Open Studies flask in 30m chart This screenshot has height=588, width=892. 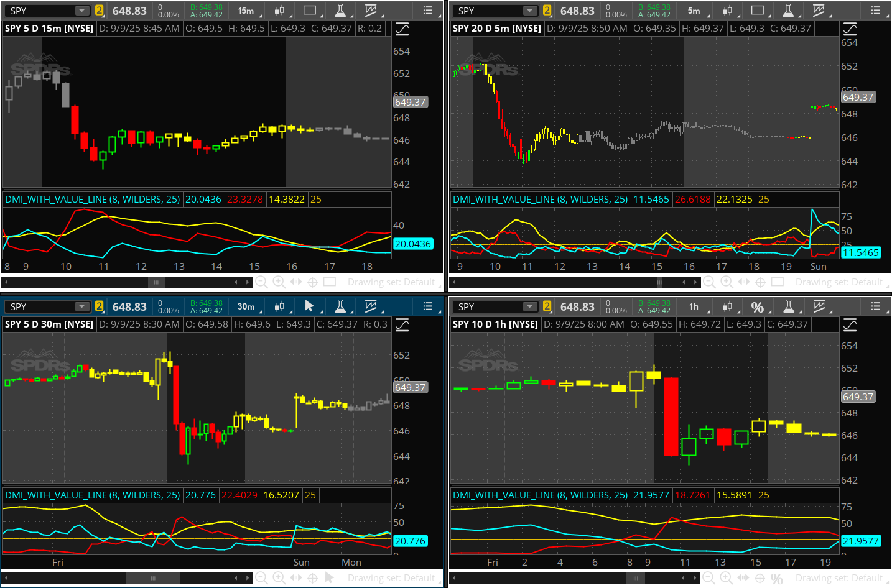click(x=340, y=306)
